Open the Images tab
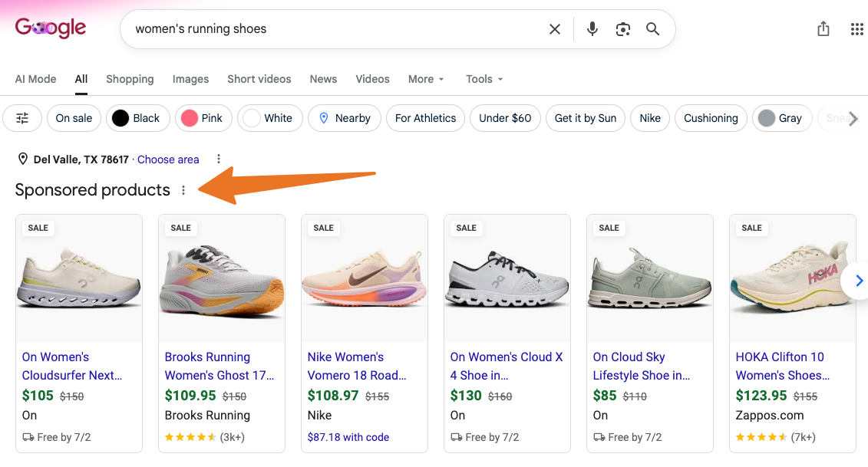The width and height of the screenshot is (868, 467). click(x=190, y=78)
